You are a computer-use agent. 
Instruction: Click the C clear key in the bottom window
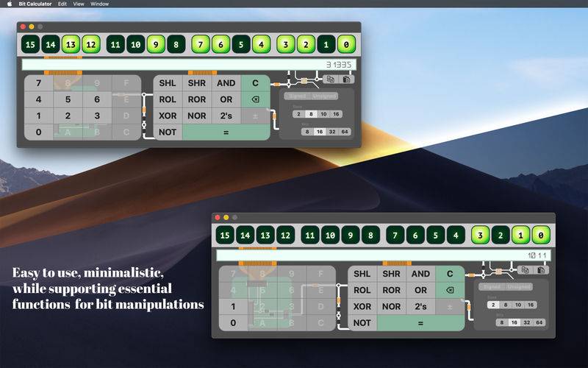click(450, 274)
